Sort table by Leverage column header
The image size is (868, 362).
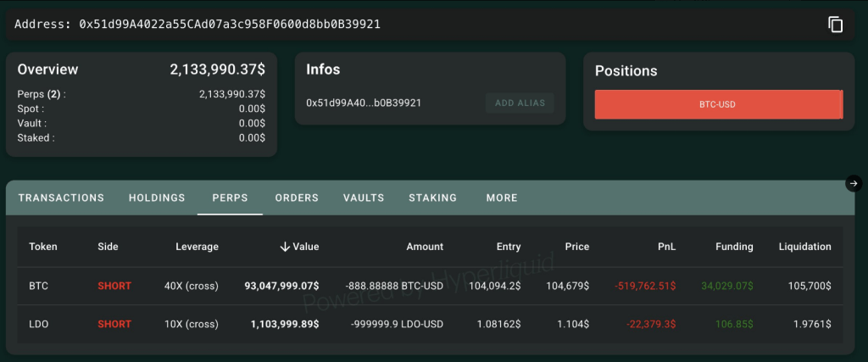click(x=197, y=247)
